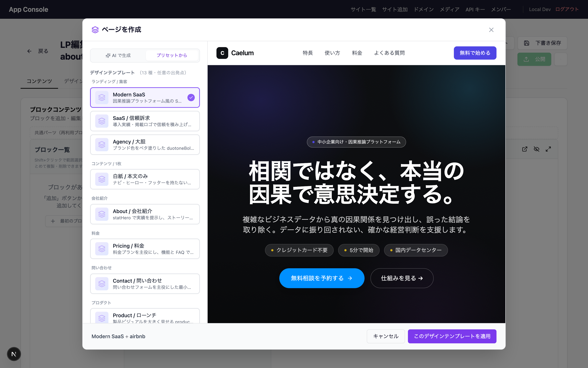This screenshot has width=588, height=368.
Task: Open block in new window icon
Action: tap(525, 149)
